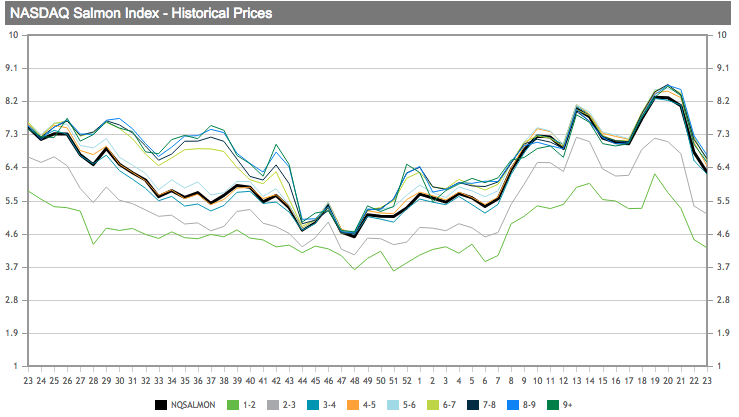Image resolution: width=739 pixels, height=417 pixels.
Task: Toggle the 1-2 series legend label
Action: tap(249, 405)
